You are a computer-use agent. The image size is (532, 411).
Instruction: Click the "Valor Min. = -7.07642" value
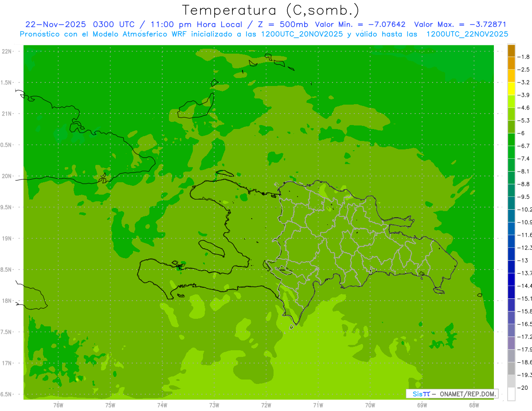(x=360, y=24)
